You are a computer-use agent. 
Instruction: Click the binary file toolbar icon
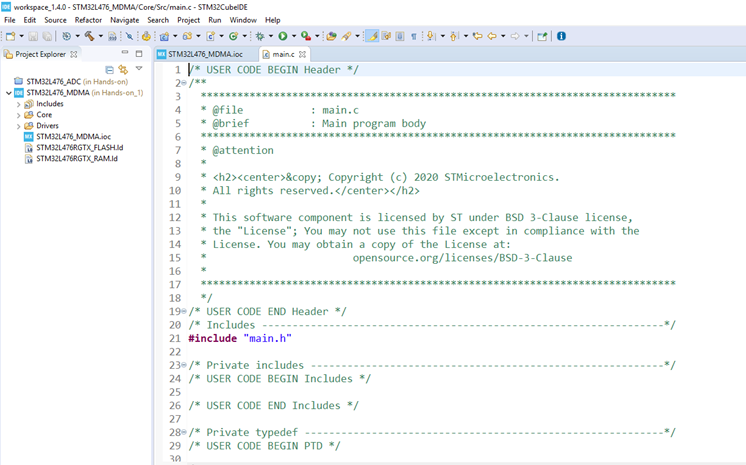(x=112, y=36)
